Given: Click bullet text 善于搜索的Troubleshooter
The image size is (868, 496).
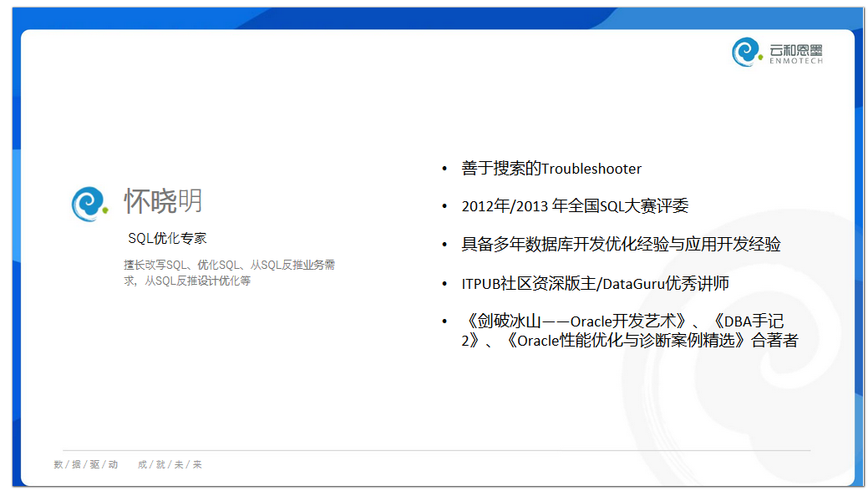Looking at the screenshot, I should point(551,169).
